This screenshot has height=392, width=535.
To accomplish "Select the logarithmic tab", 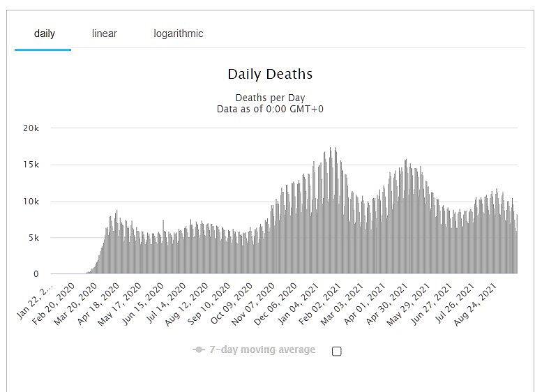I will coord(179,33).
